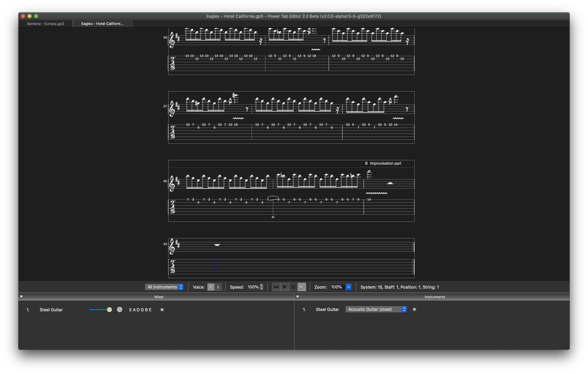This screenshot has width=588, height=374.
Task: Toggle the metronome speaker icon
Action: (x=302, y=287)
